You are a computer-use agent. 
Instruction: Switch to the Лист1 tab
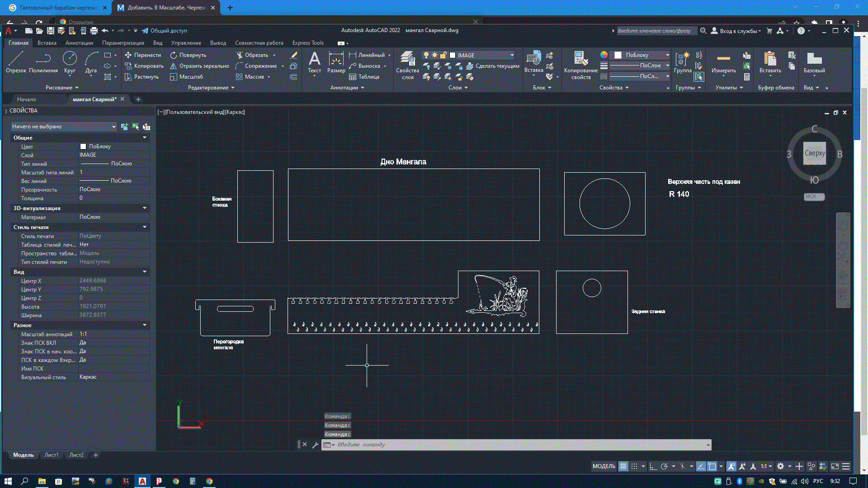tap(52, 455)
